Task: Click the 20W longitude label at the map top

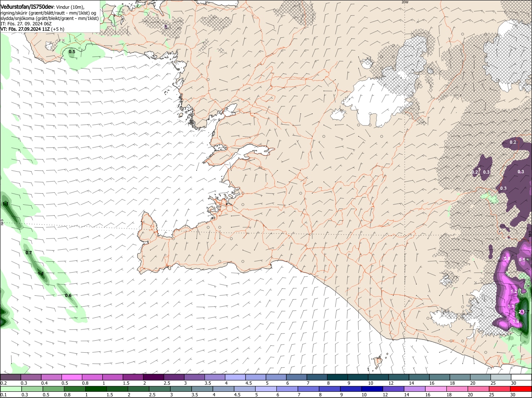Action: click(x=405, y=2)
